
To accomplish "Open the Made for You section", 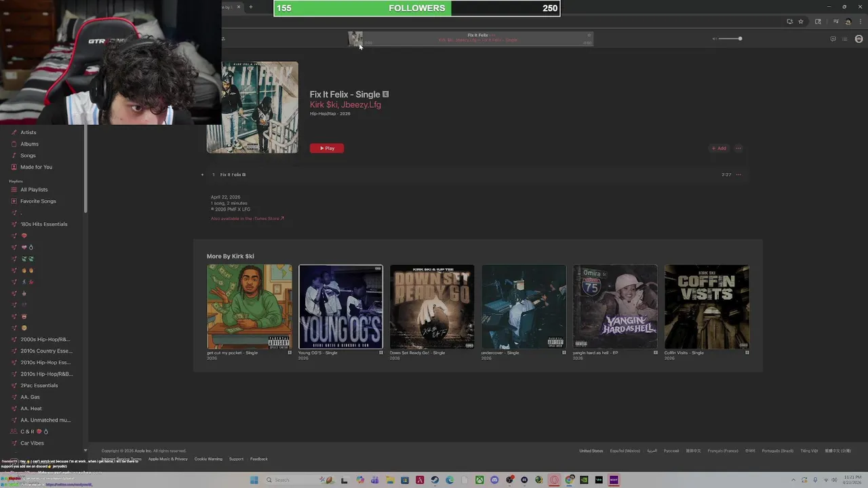I will [36, 167].
